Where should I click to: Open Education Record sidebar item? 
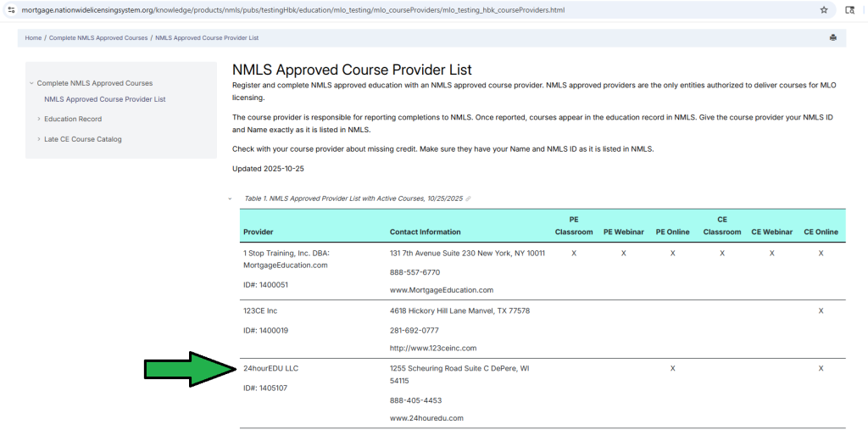(x=73, y=119)
